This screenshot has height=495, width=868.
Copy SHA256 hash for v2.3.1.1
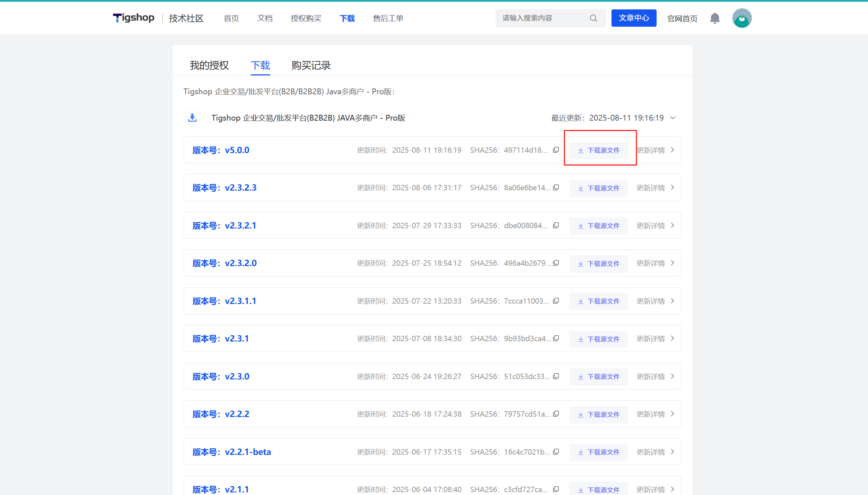(556, 301)
